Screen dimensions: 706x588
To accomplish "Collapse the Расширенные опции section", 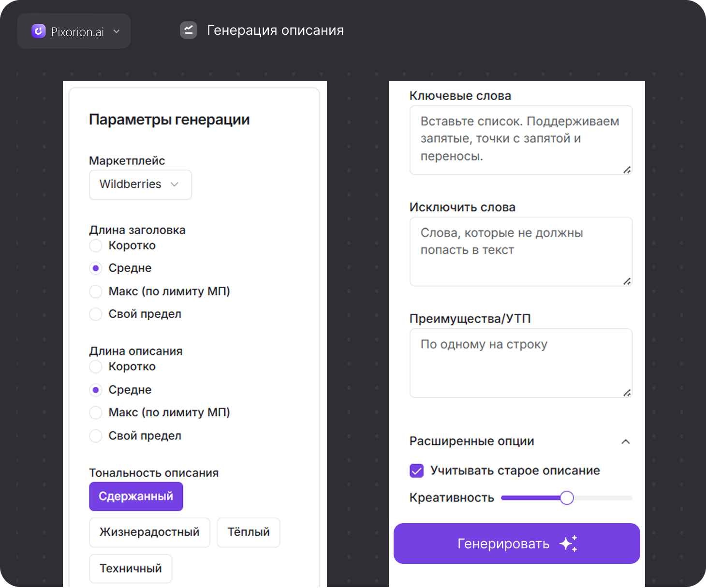I will (x=626, y=441).
